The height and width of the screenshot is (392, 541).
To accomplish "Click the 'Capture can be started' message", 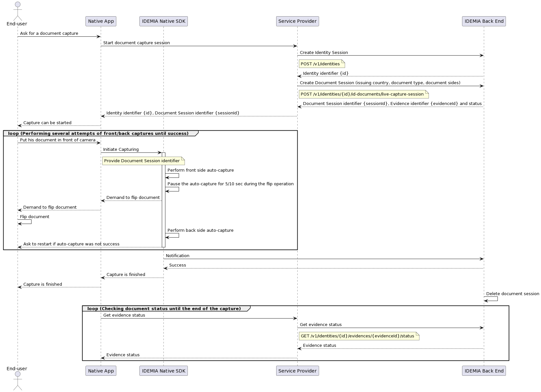I will (x=47, y=123).
